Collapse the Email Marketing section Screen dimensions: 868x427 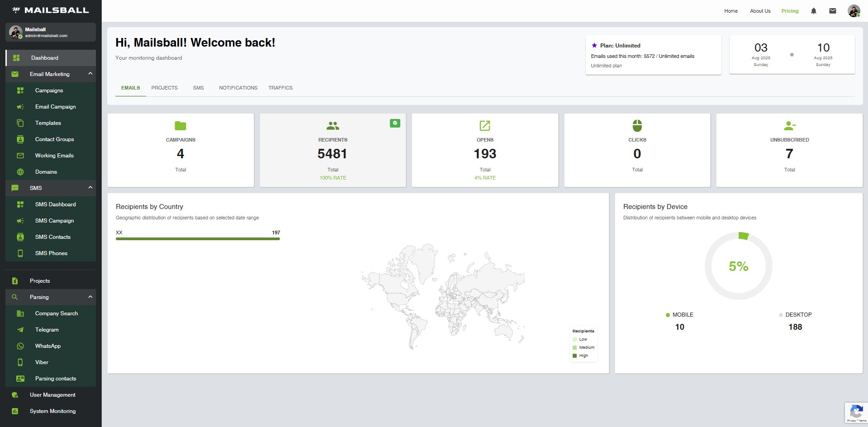click(x=90, y=74)
